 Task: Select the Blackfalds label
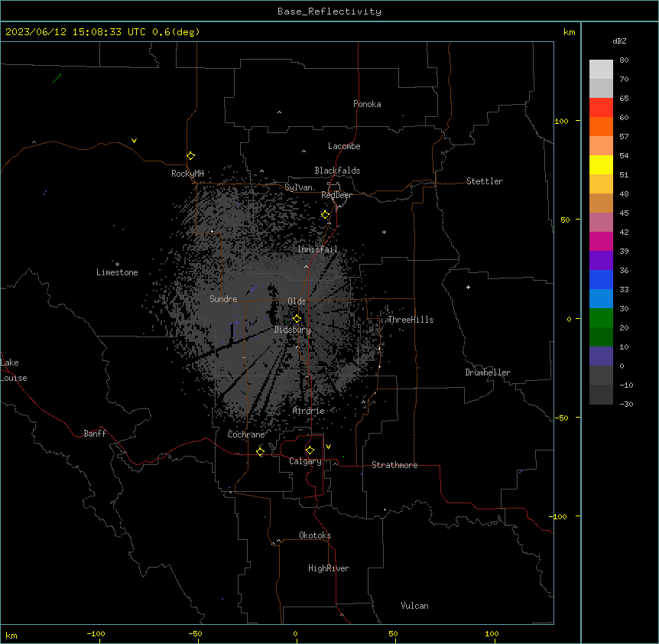click(337, 171)
